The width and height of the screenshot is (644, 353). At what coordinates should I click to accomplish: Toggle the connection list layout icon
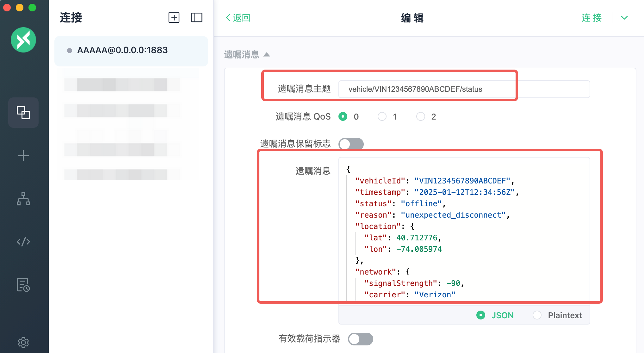(x=196, y=17)
